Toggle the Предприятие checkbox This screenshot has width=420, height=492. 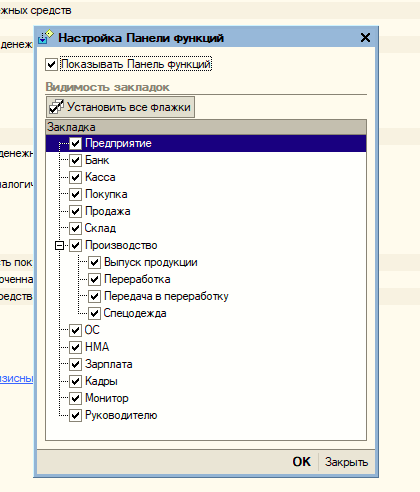click(x=75, y=144)
